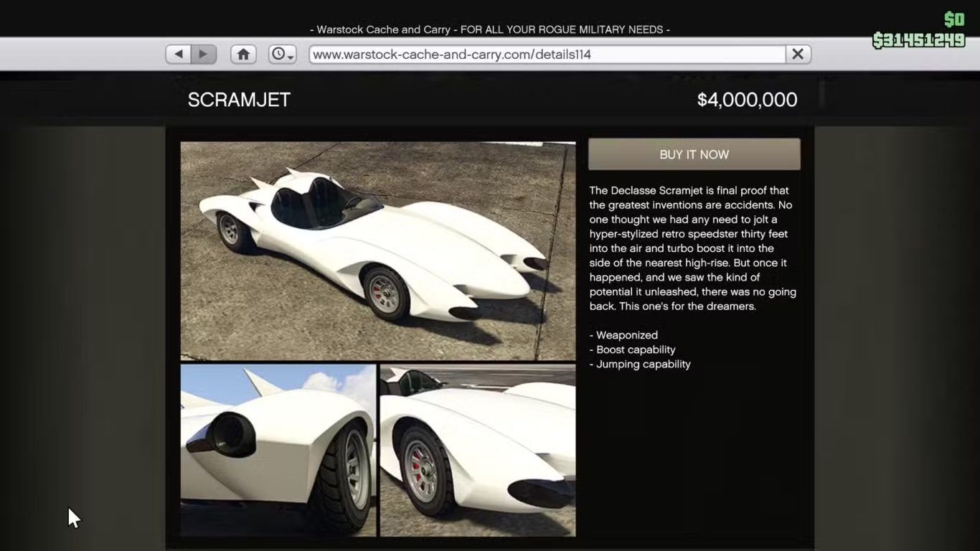980x551 pixels.
Task: Select the Boost capability feature line
Action: [632, 349]
